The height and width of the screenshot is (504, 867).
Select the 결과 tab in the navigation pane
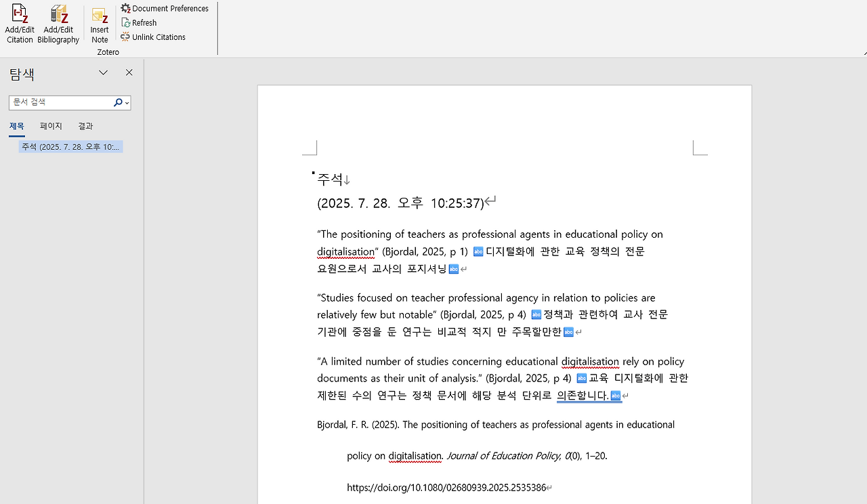coord(85,126)
